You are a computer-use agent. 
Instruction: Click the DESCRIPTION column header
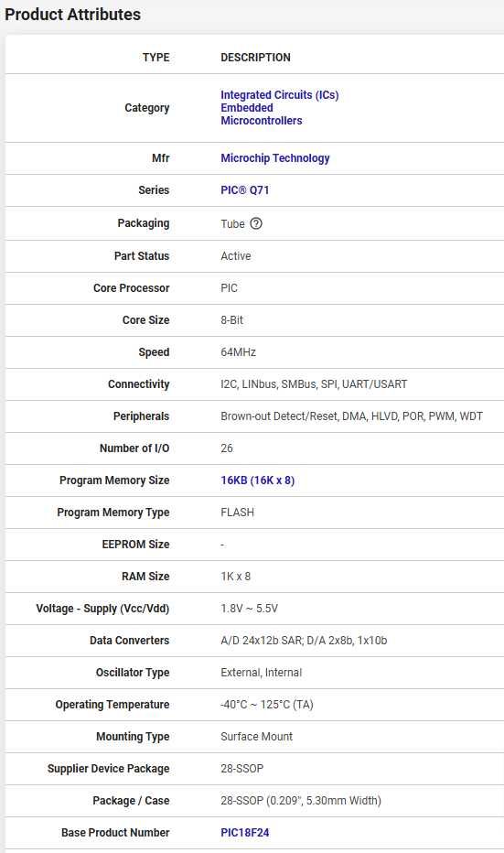(255, 57)
